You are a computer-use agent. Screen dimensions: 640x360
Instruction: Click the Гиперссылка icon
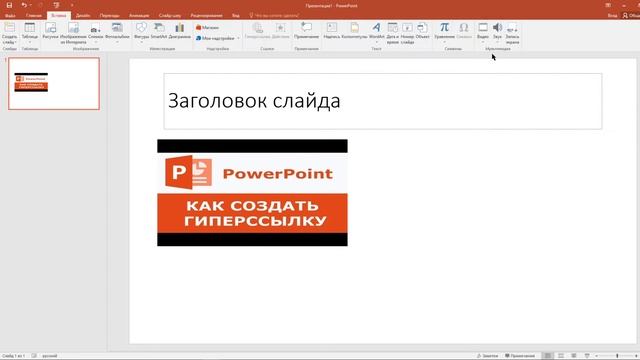(258, 31)
